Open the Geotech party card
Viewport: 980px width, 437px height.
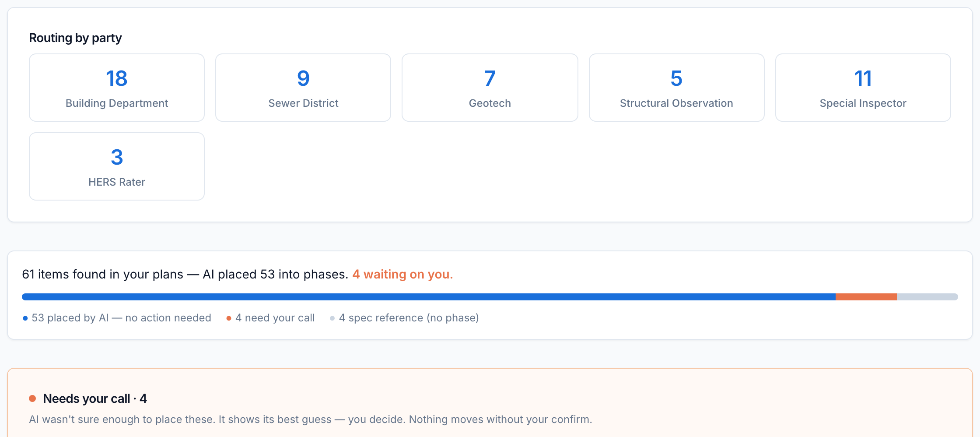(x=490, y=88)
